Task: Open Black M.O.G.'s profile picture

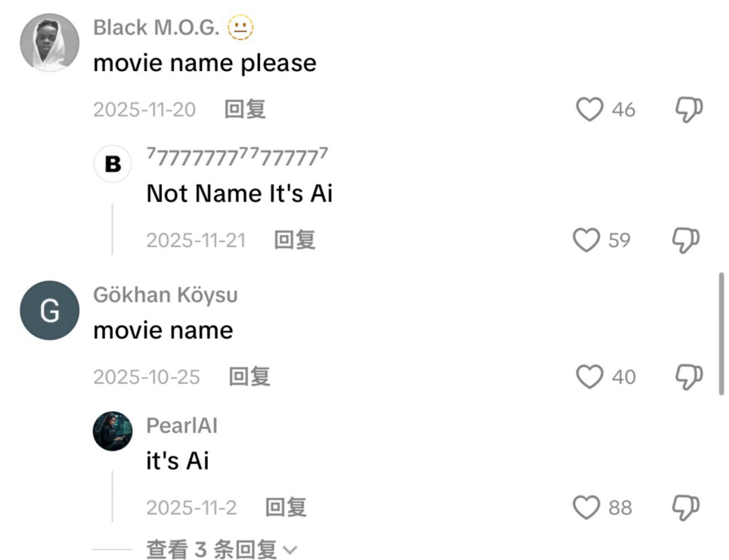Action: [x=49, y=43]
